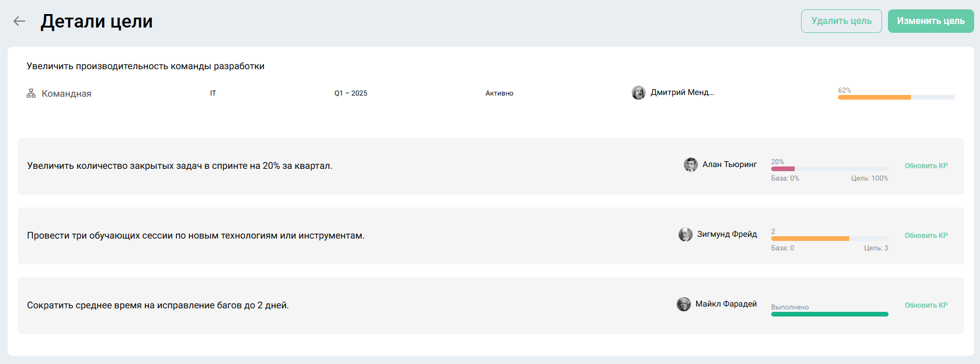This screenshot has height=364, width=980.
Task: Click the 20% red progress bar
Action: [829, 169]
